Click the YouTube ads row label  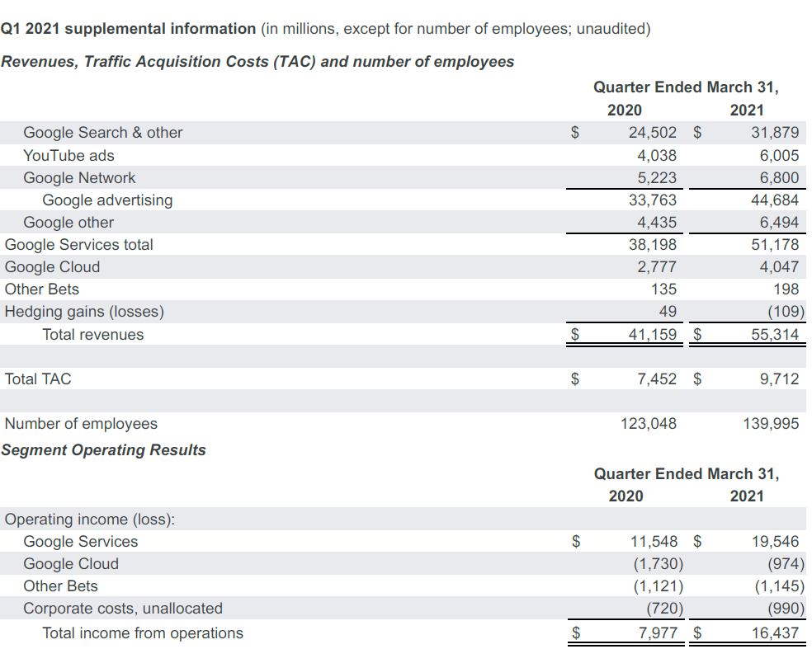[68, 155]
